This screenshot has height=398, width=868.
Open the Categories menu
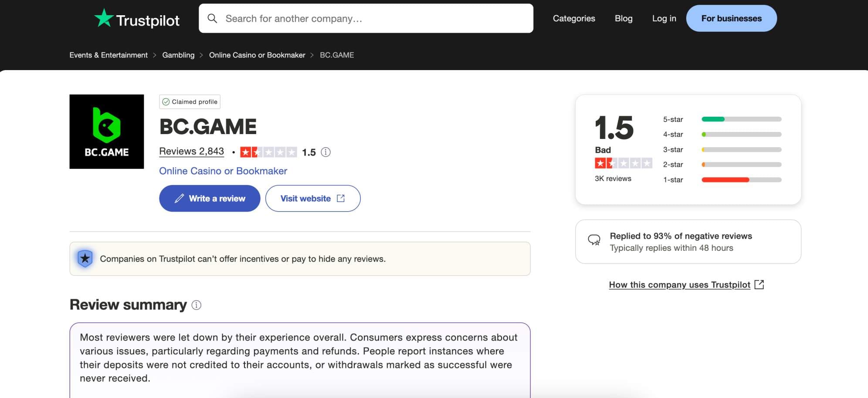[574, 18]
